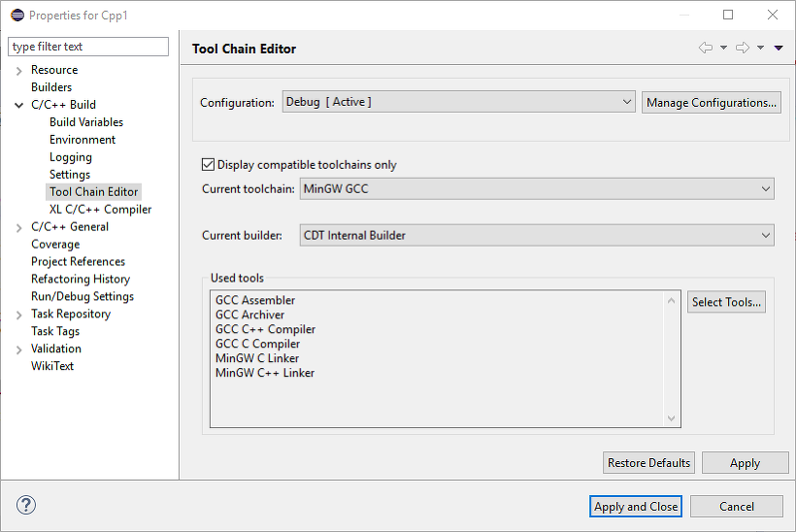Select Build Variables page
796x532 pixels.
tap(86, 122)
